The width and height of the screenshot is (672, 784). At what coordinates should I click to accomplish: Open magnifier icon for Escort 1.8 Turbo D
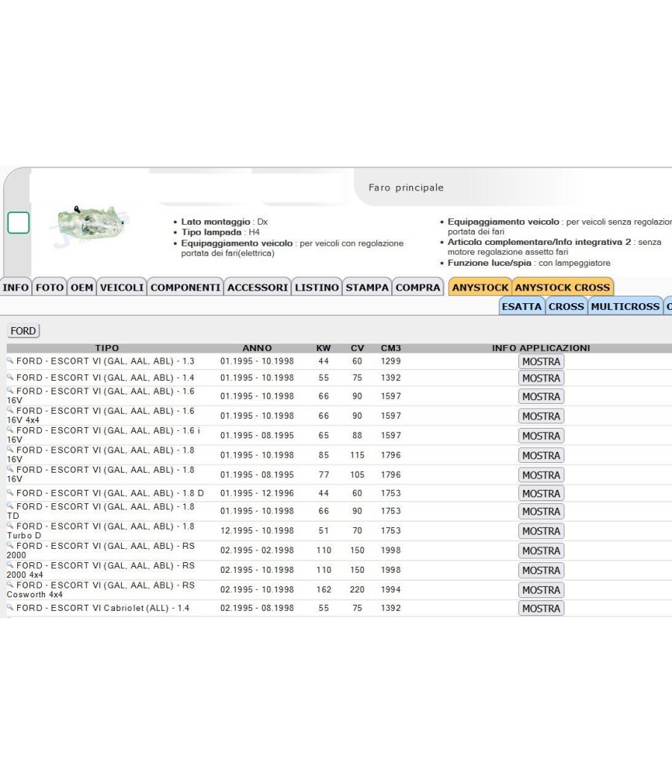click(x=10, y=525)
